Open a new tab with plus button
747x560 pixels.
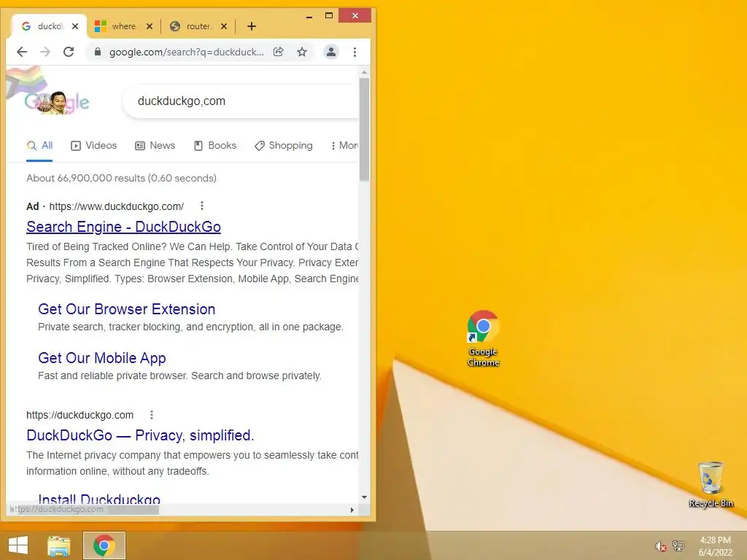pos(252,26)
